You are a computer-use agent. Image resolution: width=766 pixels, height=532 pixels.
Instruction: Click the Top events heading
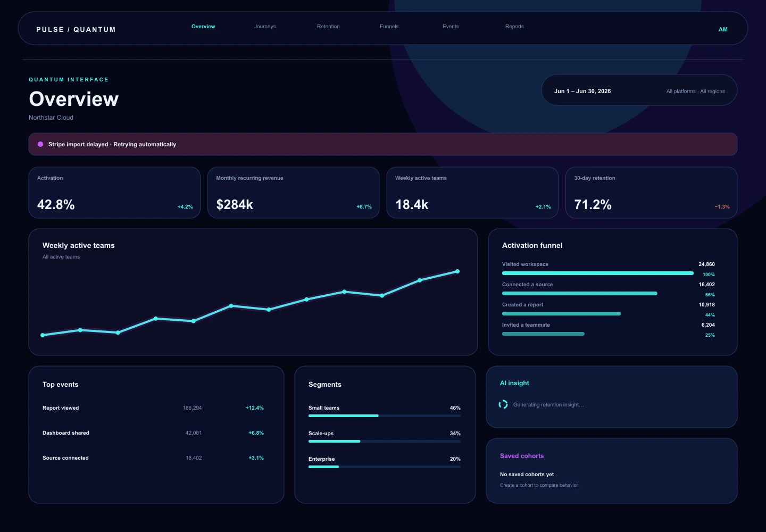(60, 385)
